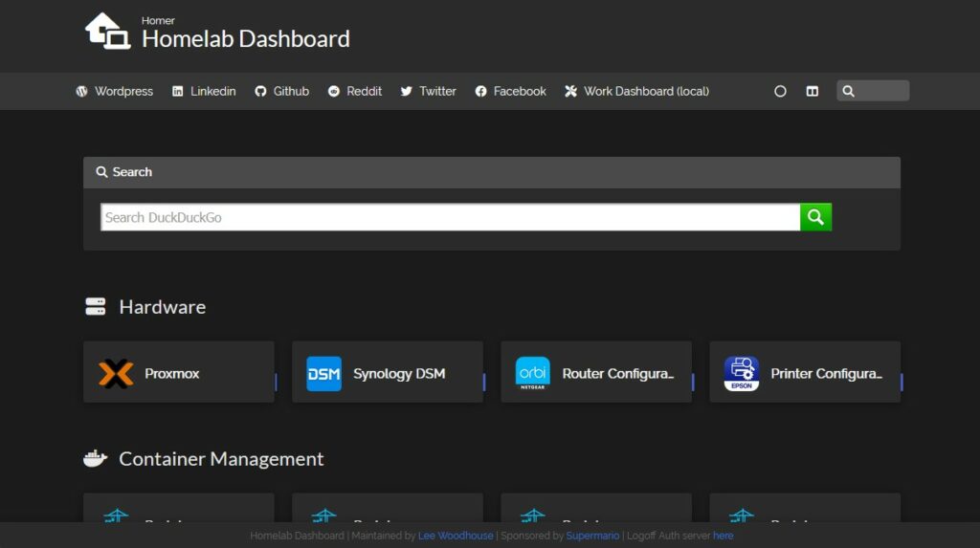980x548 pixels.
Task: Click the Reddit icon in navbar
Action: coord(334,91)
